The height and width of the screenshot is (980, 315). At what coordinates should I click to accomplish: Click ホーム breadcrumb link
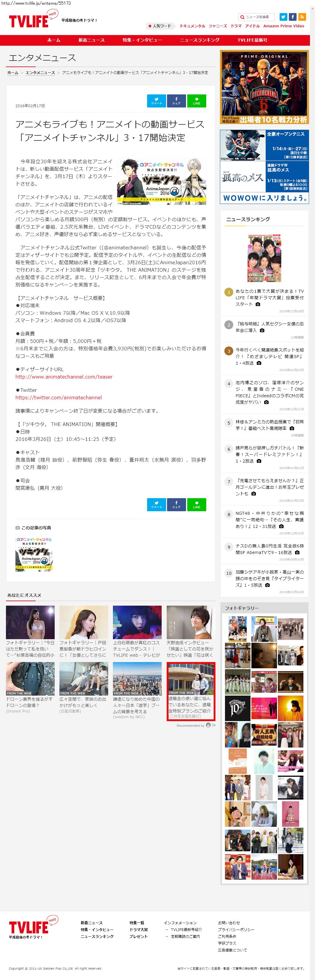tap(13, 73)
